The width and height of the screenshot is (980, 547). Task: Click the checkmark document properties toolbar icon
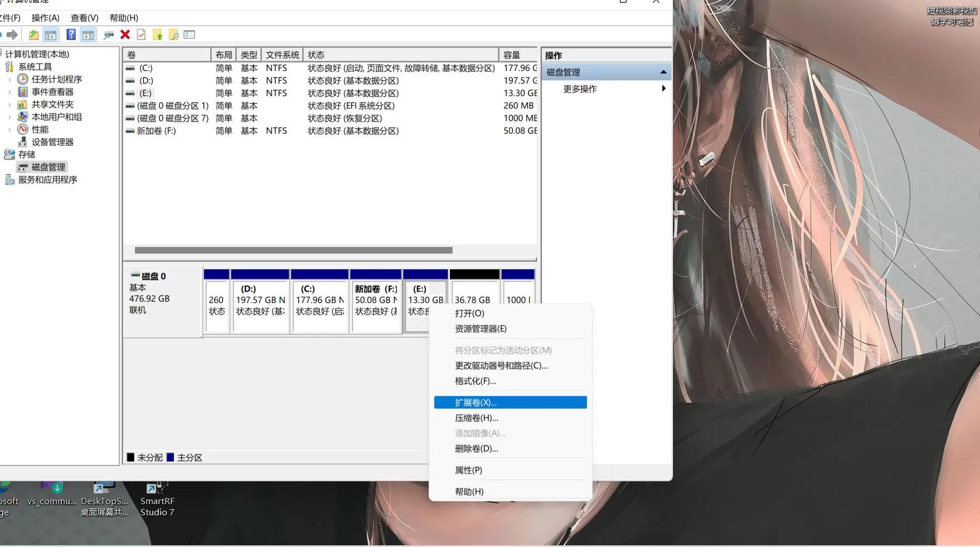[141, 35]
